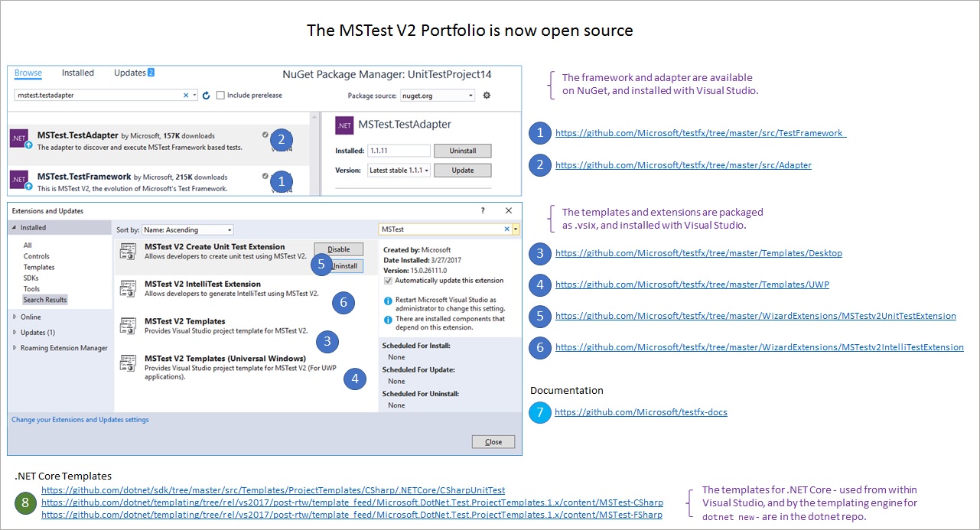
Task: Click MSTest V2 Templates item icon
Action: (x=129, y=326)
